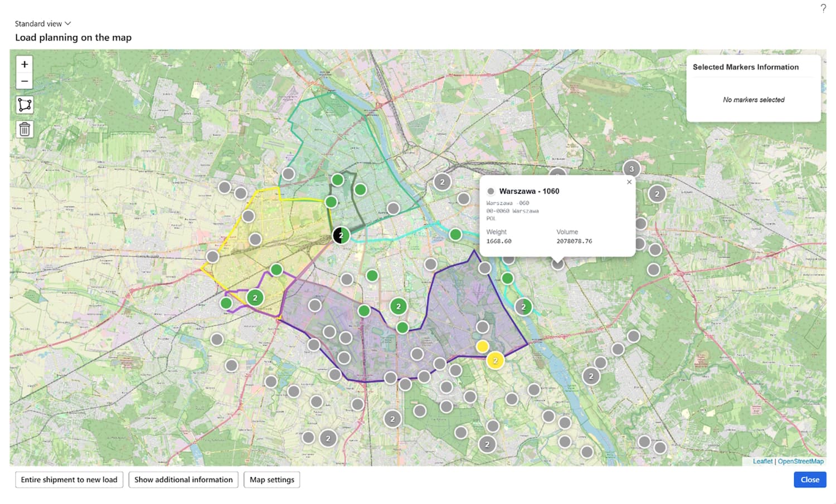This screenshot has height=504, width=836.
Task: Select the yellow cluster marker labeled 2
Action: click(x=495, y=360)
